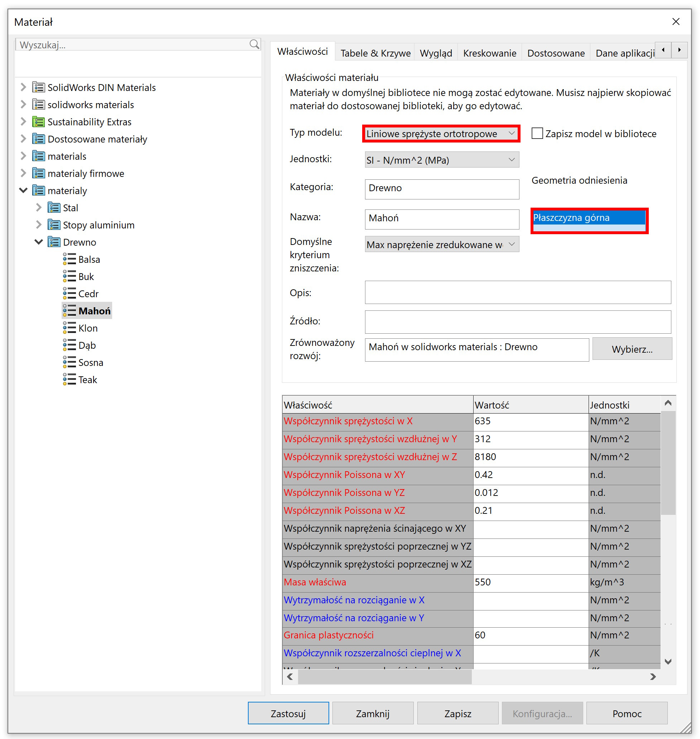
Task: Open the Typ modelu dropdown
Action: click(x=441, y=133)
